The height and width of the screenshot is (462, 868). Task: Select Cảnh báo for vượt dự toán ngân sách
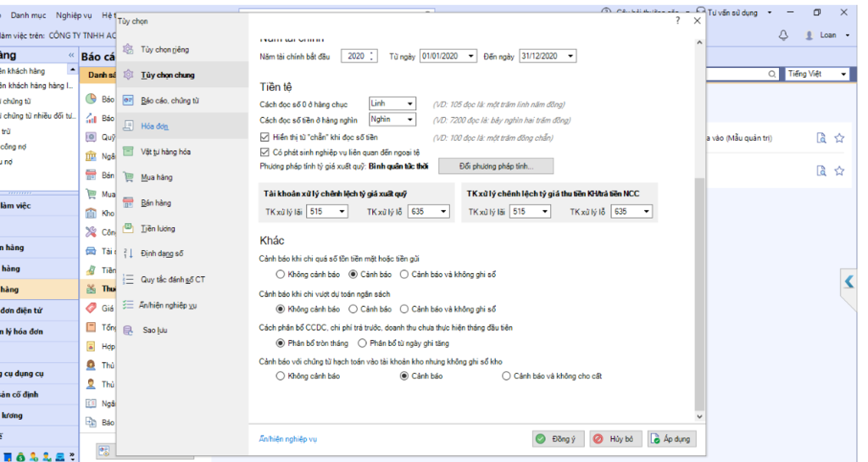[x=353, y=309]
